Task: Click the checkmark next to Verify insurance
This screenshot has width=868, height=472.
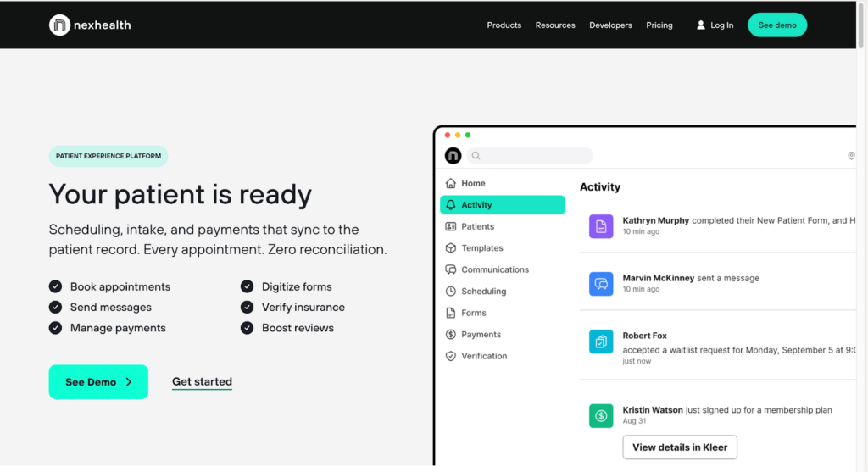Action: 248,307
